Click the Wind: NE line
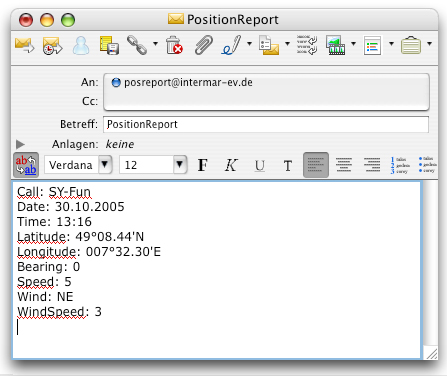The width and height of the screenshot is (447, 376). (45, 297)
